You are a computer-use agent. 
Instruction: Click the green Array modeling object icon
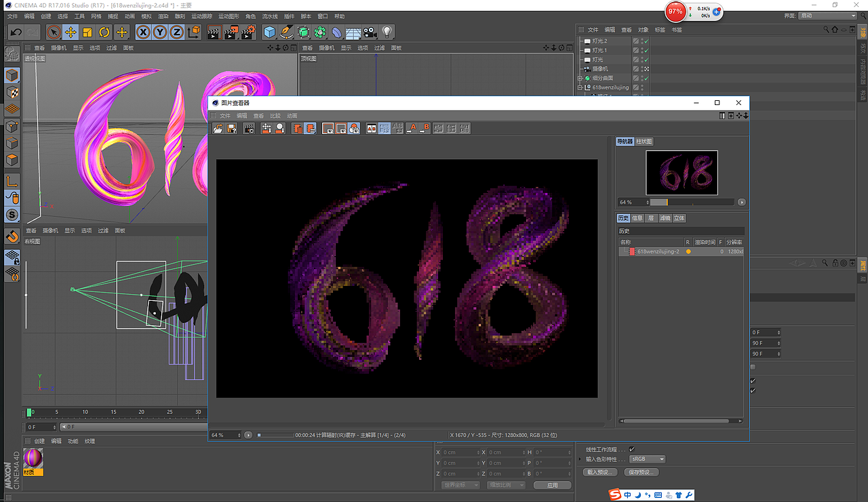click(320, 32)
